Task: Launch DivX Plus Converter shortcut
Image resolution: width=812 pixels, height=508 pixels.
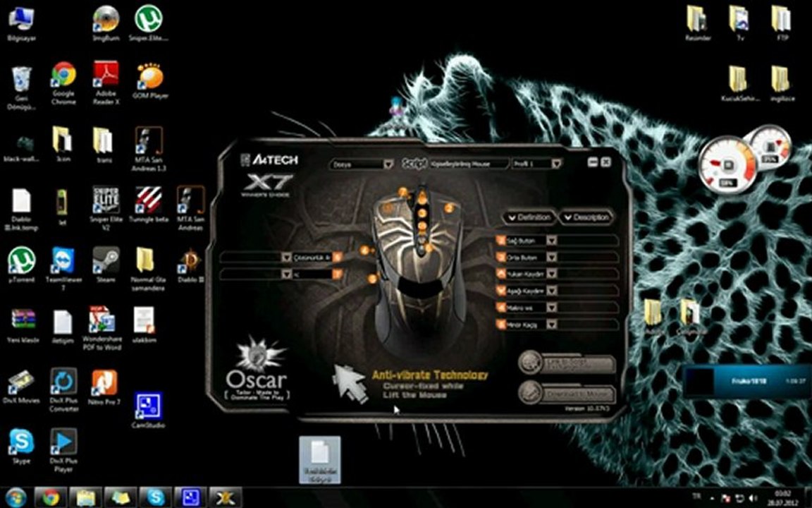Action: click(x=63, y=389)
